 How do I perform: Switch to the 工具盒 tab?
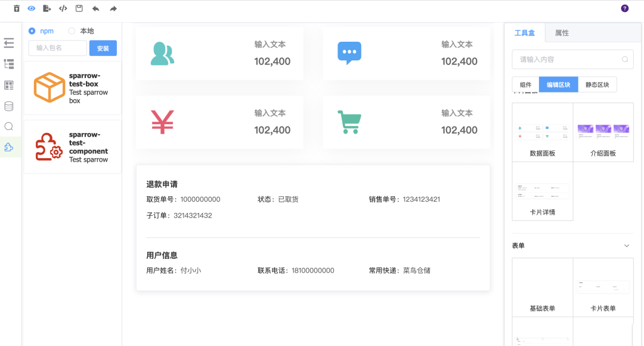pyautogui.click(x=525, y=33)
